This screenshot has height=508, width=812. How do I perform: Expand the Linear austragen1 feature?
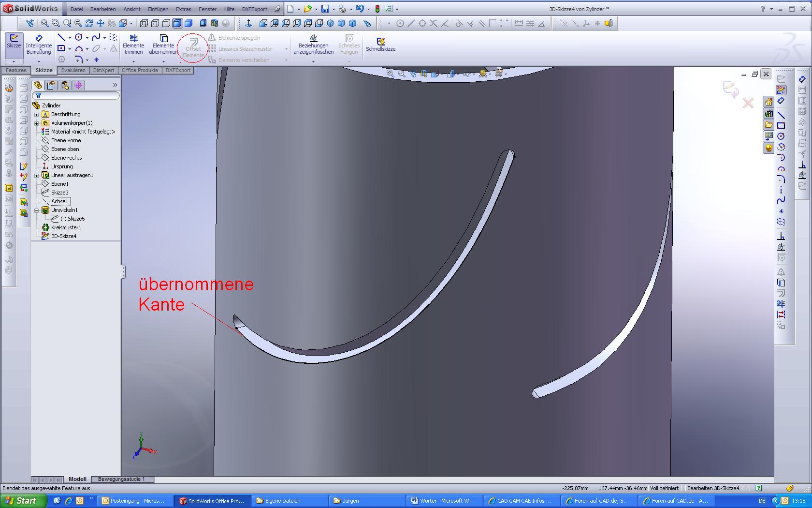(37, 176)
